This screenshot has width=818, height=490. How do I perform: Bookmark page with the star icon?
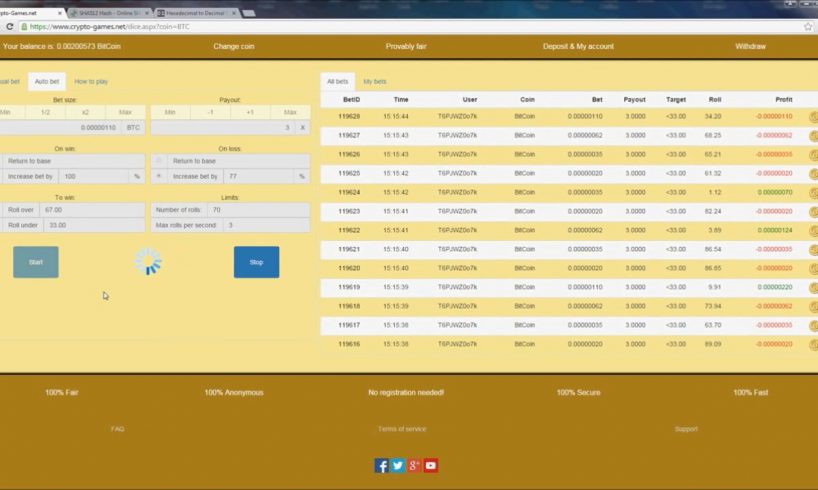807,27
